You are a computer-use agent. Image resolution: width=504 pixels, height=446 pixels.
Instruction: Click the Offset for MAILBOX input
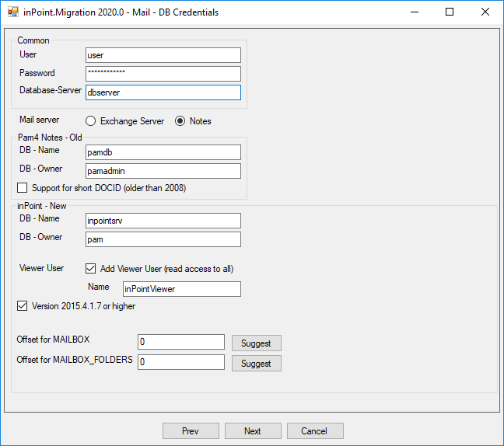[x=180, y=343]
